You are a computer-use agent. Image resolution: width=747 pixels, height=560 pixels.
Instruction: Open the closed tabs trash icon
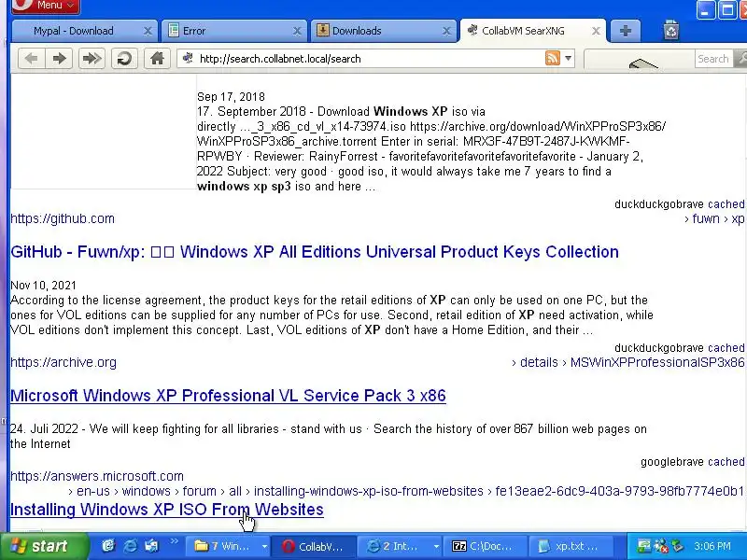coord(670,31)
